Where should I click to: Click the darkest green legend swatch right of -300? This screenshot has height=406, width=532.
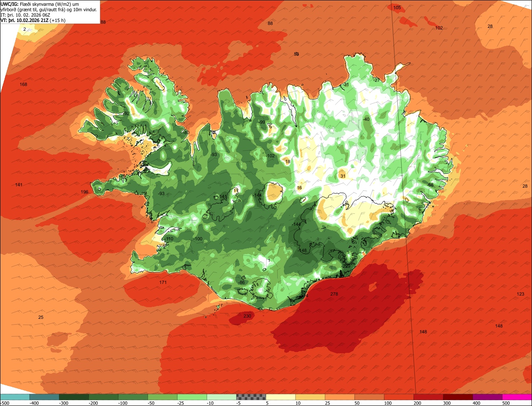click(74, 397)
